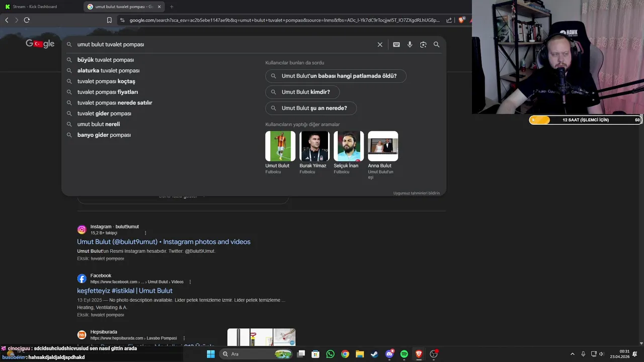The width and height of the screenshot is (644, 362).
Task: Ask Umut Bulut şu an nerede?
Action: pos(311,108)
